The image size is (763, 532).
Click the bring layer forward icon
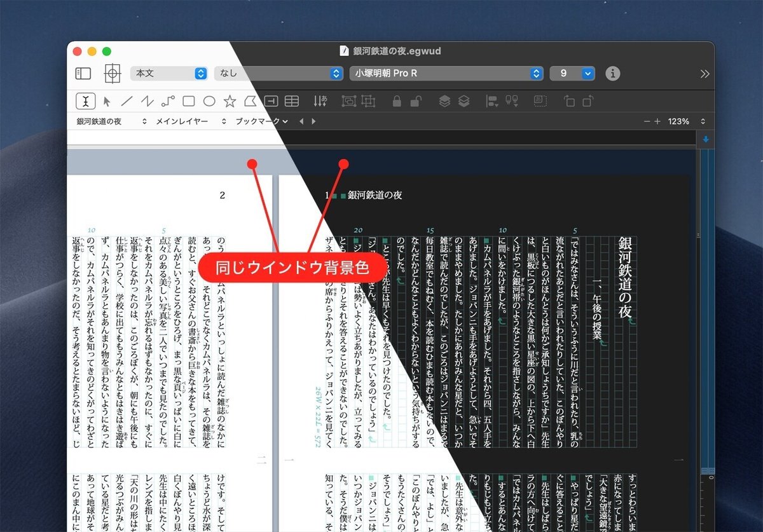click(444, 101)
